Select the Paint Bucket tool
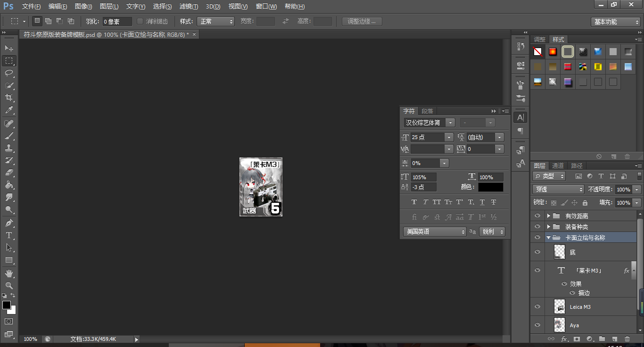The height and width of the screenshot is (347, 644). (x=9, y=185)
